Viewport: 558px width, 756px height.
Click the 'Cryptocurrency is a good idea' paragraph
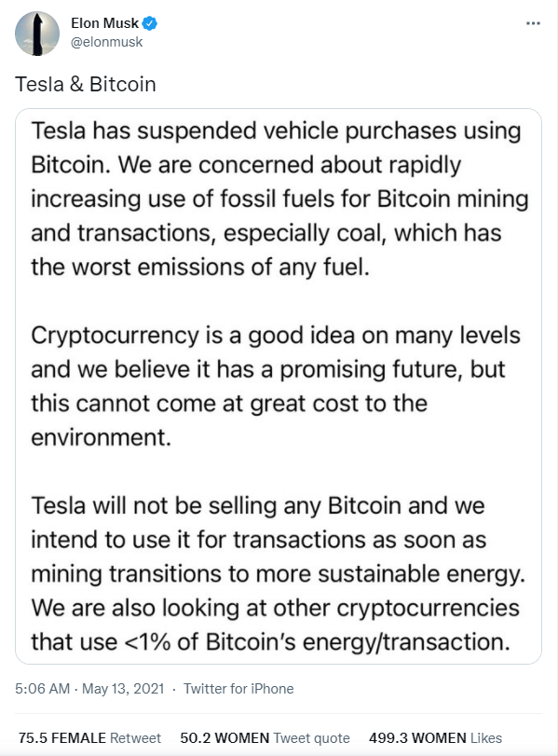pyautogui.click(x=276, y=386)
